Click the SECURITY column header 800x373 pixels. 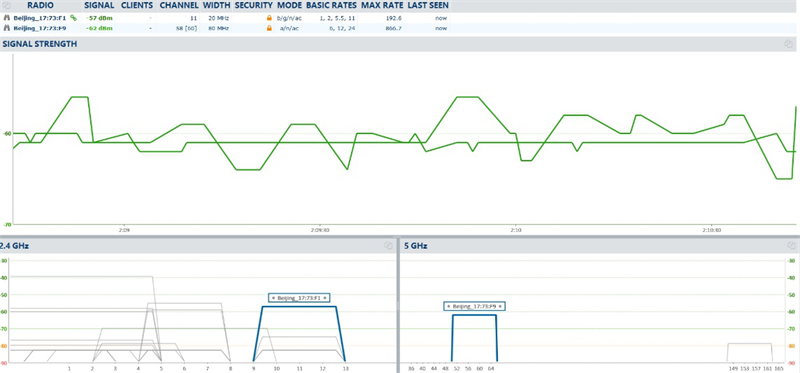click(254, 6)
